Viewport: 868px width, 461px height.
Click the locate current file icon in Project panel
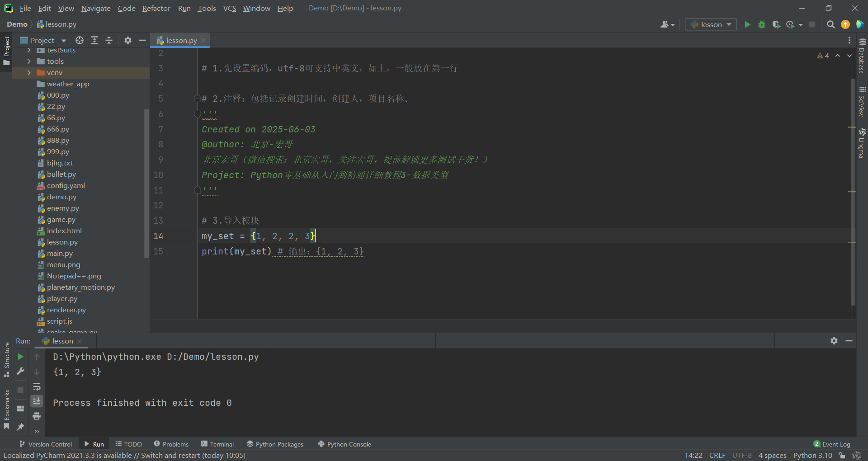tap(80, 40)
